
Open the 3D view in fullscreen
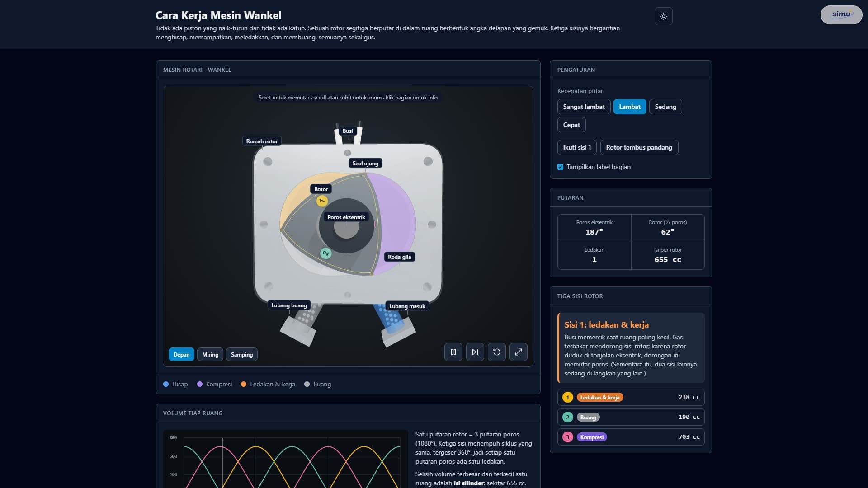click(518, 352)
